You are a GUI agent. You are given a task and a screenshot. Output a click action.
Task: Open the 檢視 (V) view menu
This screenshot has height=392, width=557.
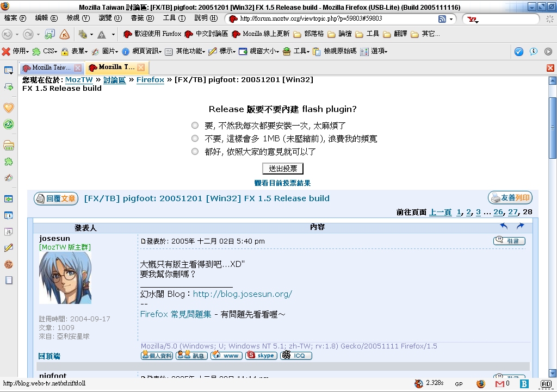point(78,18)
